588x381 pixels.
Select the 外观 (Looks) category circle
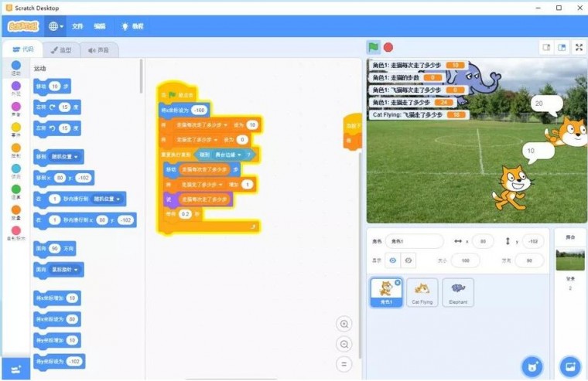15,86
